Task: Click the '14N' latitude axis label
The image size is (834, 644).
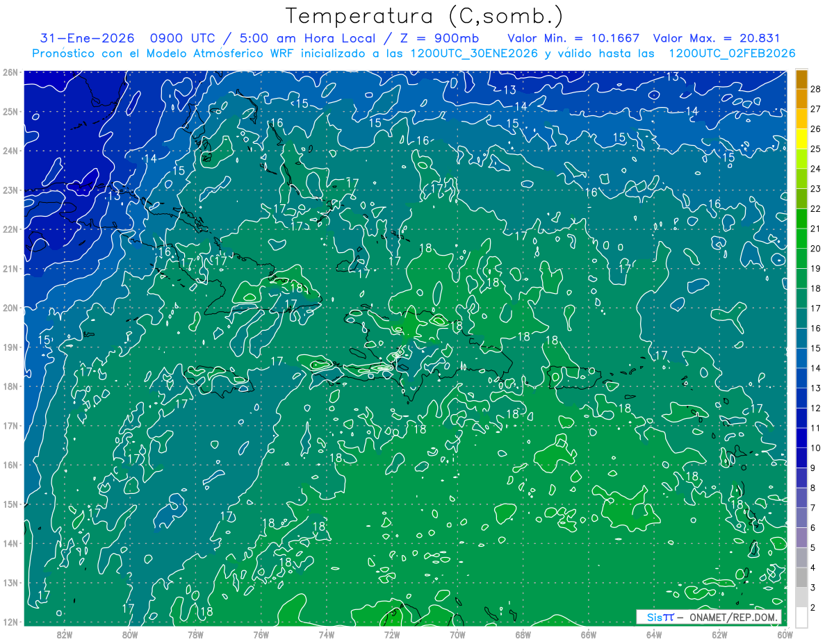Action: coord(10,543)
